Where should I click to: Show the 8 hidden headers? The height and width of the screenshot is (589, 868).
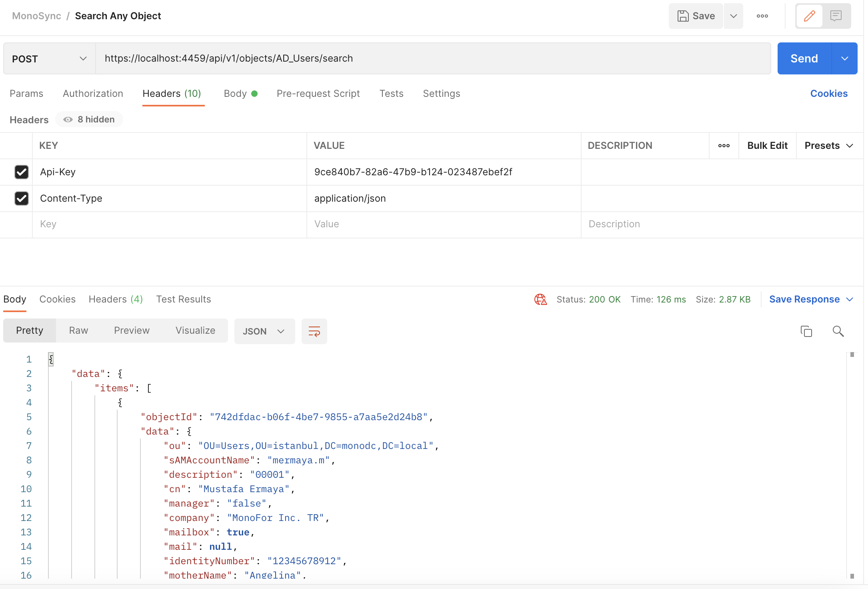pos(89,120)
